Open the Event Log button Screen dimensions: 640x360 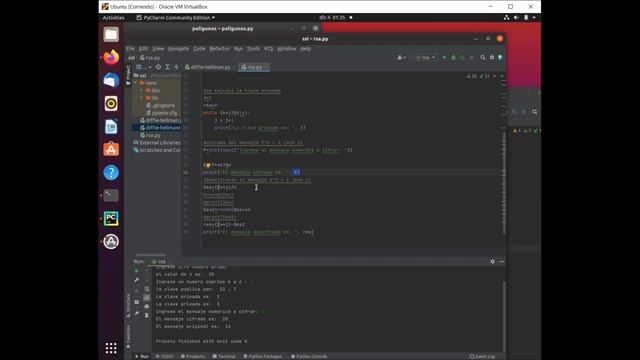(482, 356)
